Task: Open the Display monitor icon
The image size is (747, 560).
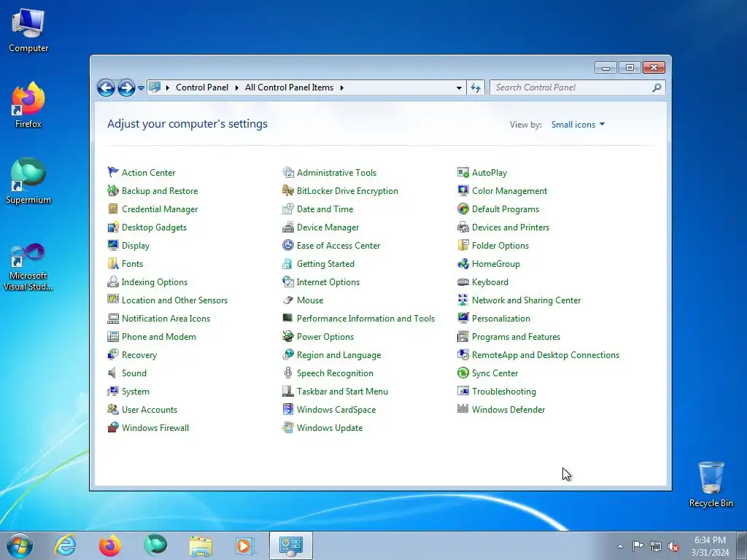Action: [x=113, y=245]
